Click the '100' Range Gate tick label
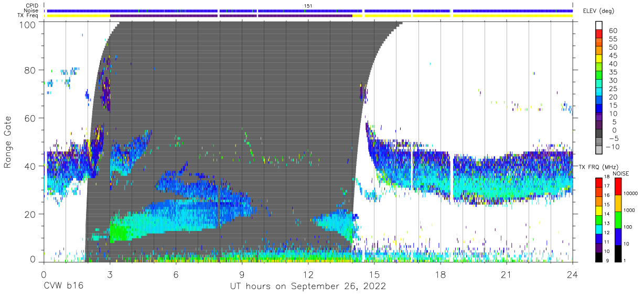 pos(28,24)
